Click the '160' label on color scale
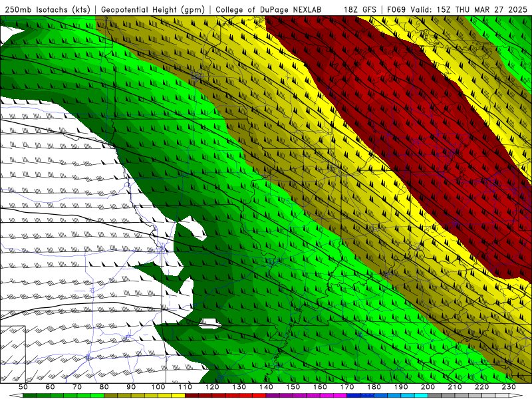 click(x=321, y=387)
